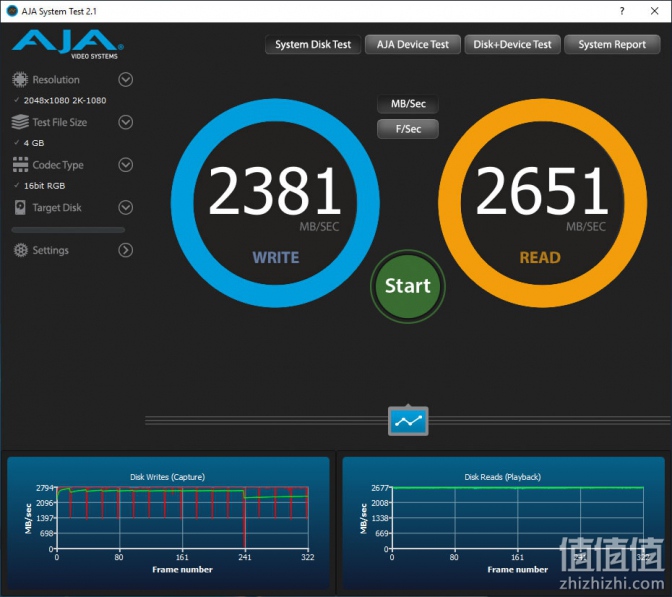The image size is (672, 597).
Task: Click the Settings label
Action: point(51,250)
